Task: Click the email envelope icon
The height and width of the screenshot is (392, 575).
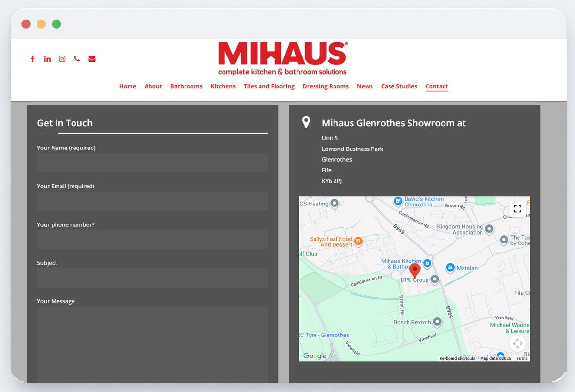Action: coord(92,59)
